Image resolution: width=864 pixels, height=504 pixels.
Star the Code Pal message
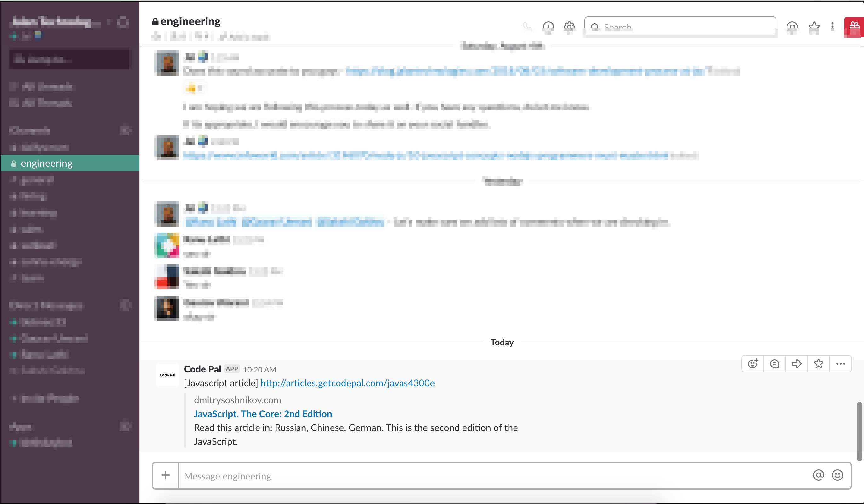(818, 363)
